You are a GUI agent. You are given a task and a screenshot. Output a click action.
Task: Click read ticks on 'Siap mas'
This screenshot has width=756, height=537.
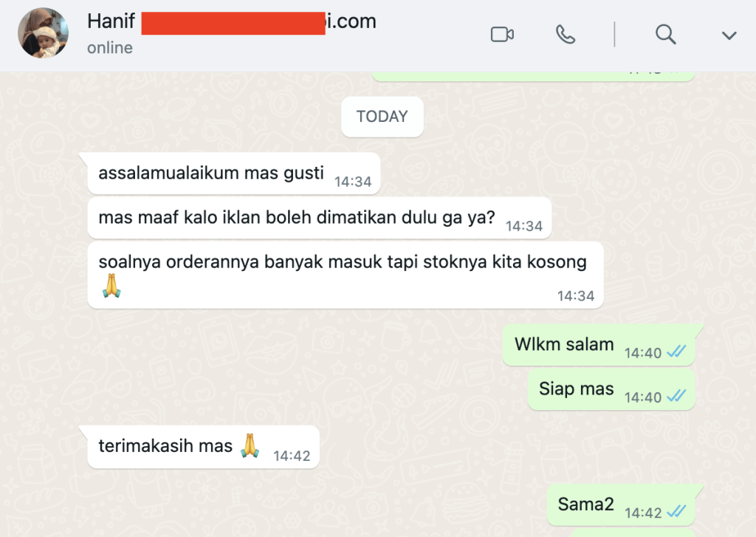tap(676, 397)
